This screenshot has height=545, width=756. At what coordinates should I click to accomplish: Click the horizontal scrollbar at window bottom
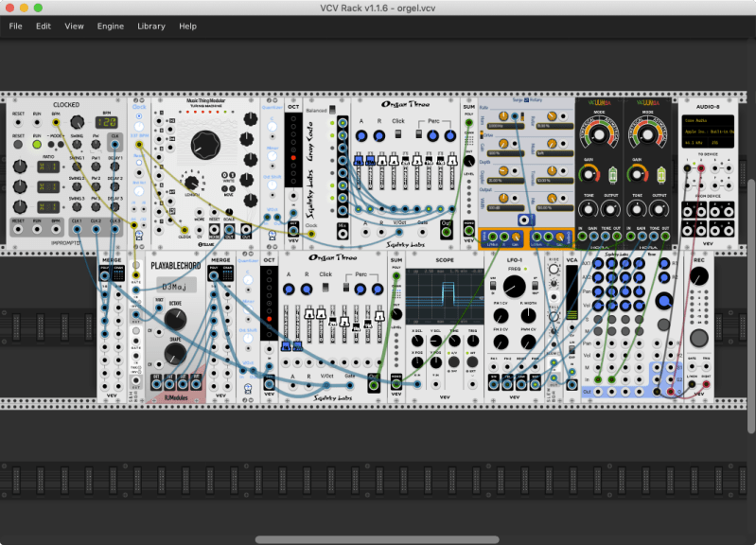pyautogui.click(x=377, y=539)
